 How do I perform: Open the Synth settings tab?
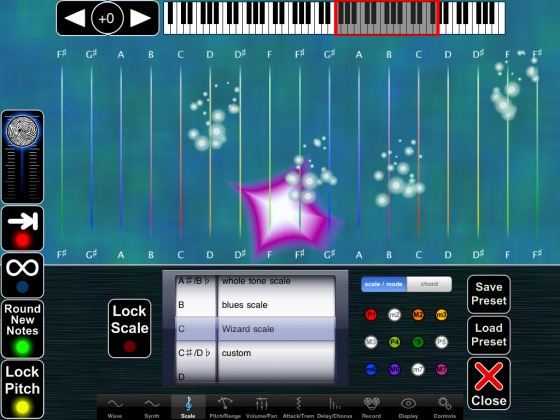tap(152, 408)
